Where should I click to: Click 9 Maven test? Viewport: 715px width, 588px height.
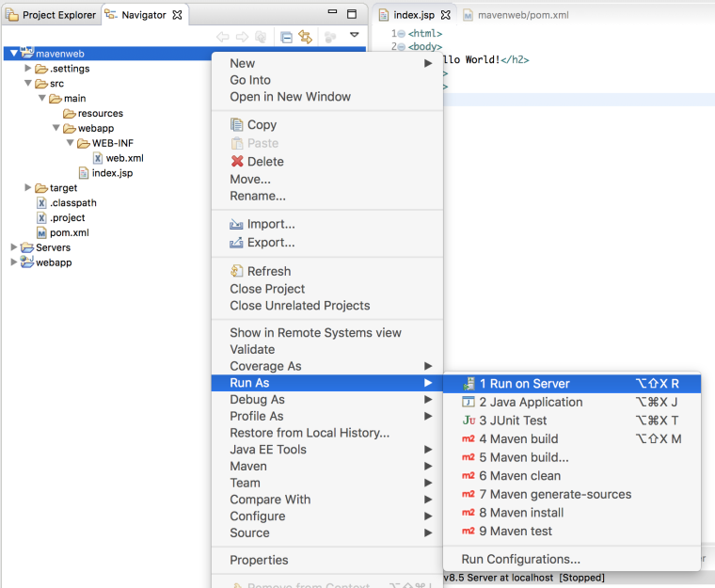pyautogui.click(x=572, y=531)
